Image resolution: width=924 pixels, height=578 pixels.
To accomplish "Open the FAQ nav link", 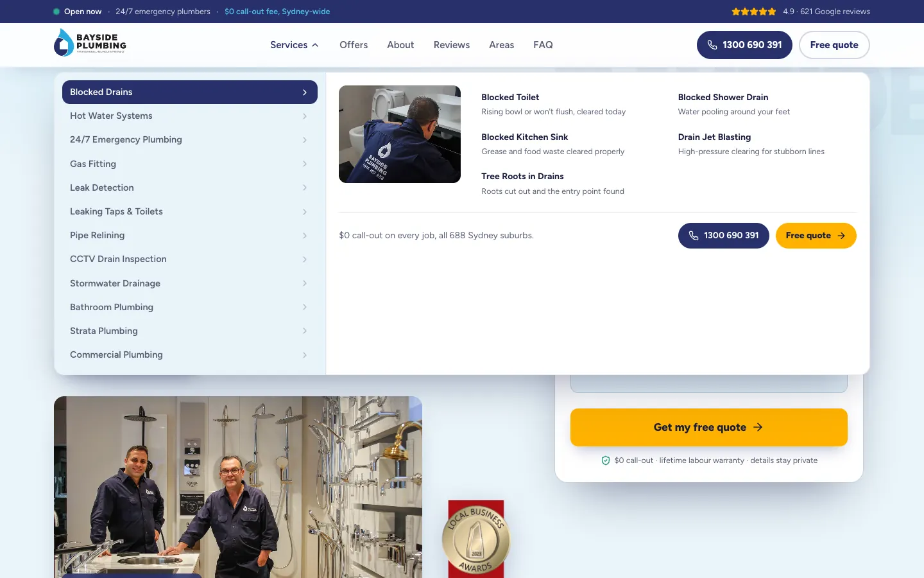I will 543,45.
